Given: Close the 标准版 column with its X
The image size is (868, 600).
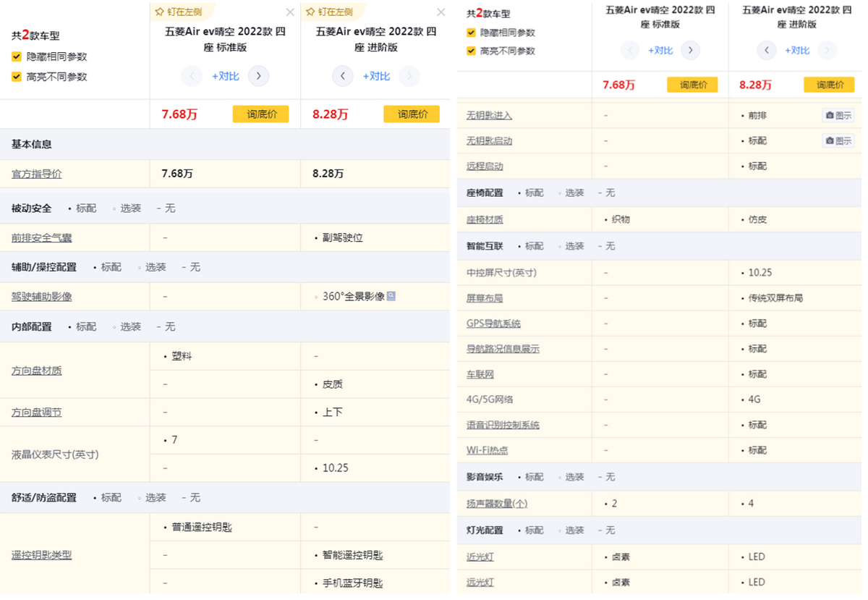Looking at the screenshot, I should (x=290, y=12).
